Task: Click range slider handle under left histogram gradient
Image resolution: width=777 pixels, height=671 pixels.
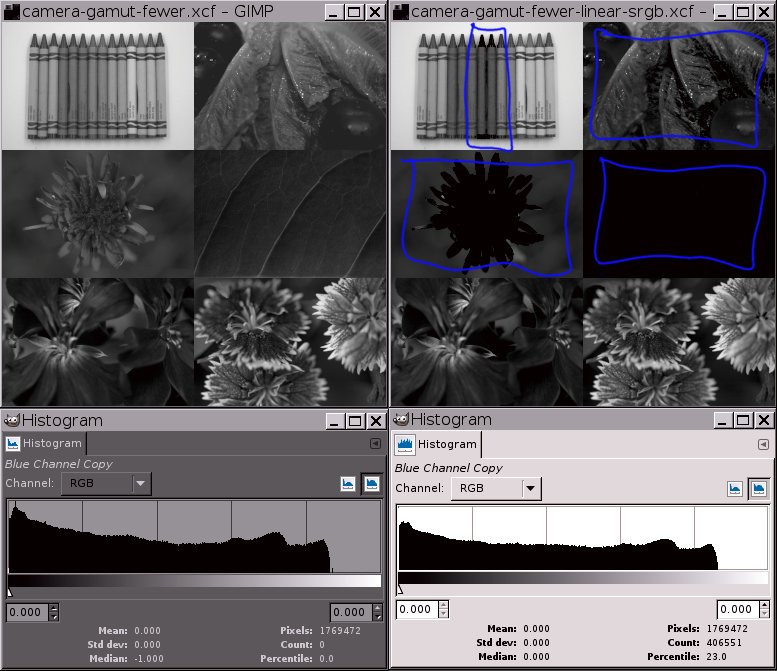Action: tap(9, 592)
